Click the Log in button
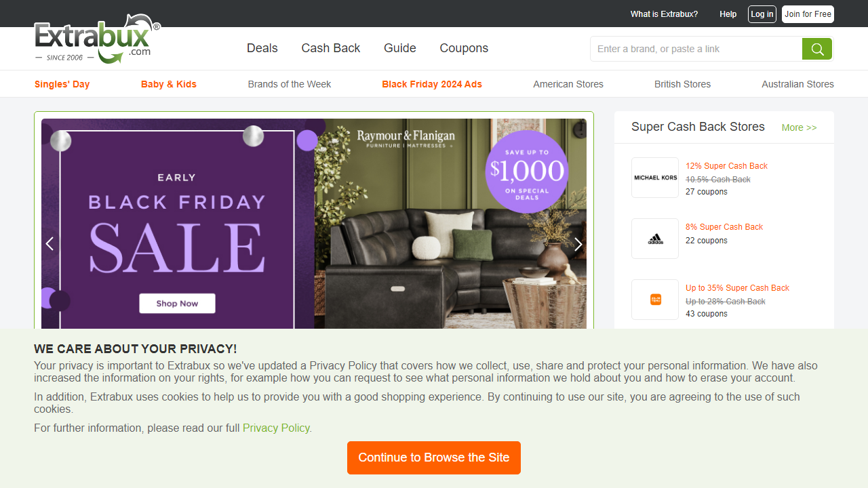The image size is (868, 488). (762, 14)
